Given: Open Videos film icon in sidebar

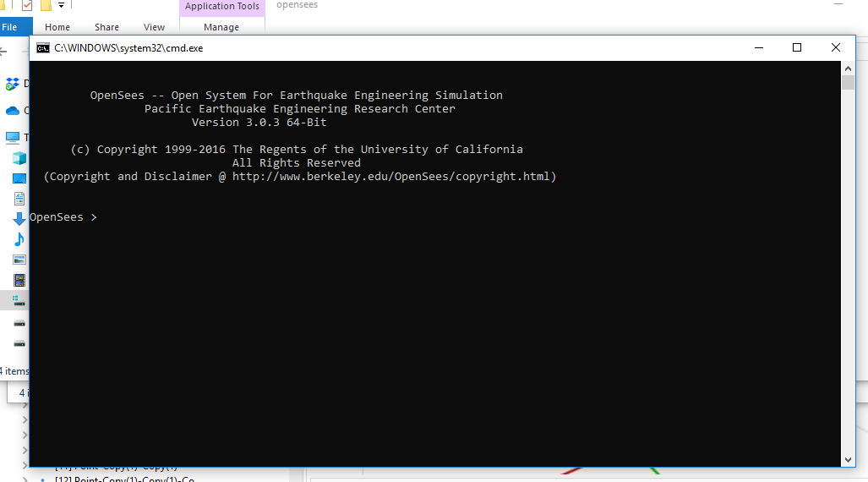Looking at the screenshot, I should point(19,280).
